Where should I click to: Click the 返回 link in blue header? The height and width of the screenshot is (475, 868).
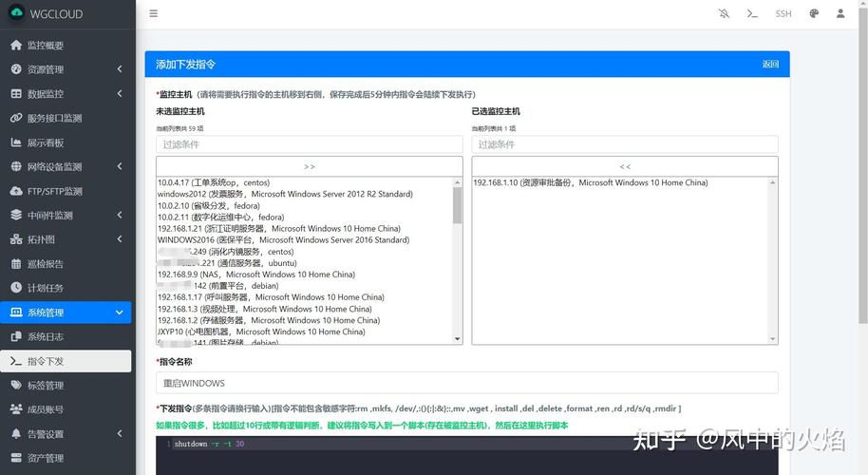(x=770, y=65)
